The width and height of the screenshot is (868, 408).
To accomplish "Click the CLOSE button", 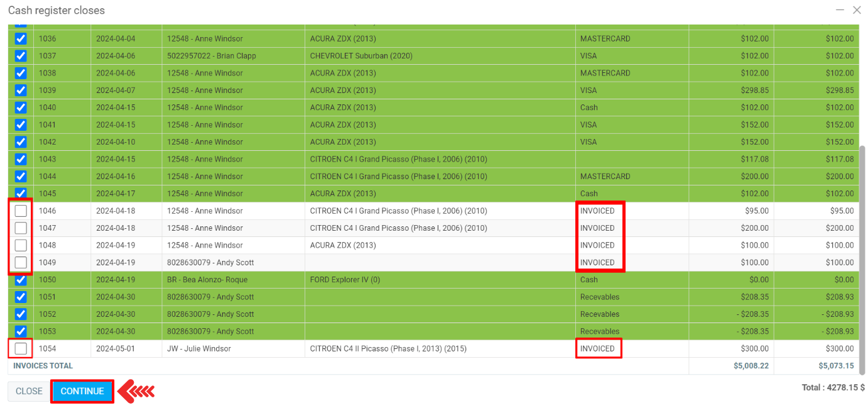I will [29, 391].
